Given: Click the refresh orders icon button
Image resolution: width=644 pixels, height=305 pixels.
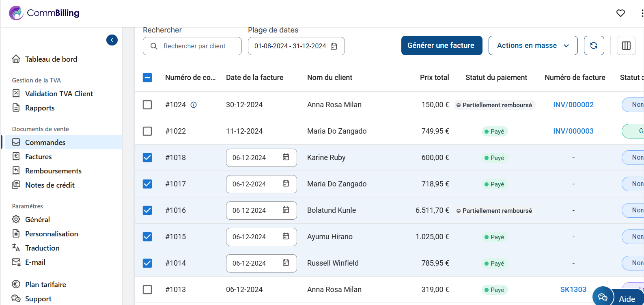Looking at the screenshot, I should point(594,45).
